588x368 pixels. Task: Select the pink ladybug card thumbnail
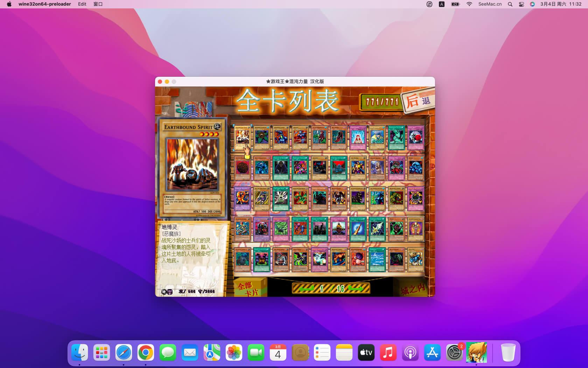pyautogui.click(x=416, y=137)
